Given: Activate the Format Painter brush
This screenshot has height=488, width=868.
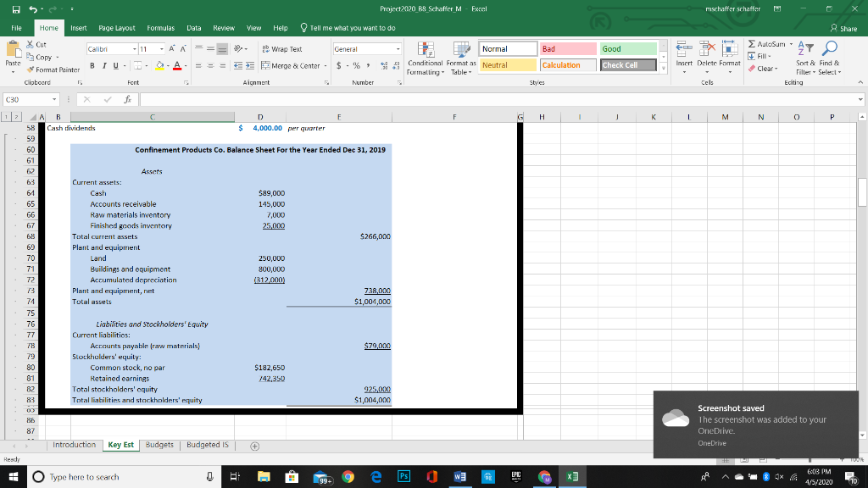Looking at the screenshot, I should click(53, 69).
